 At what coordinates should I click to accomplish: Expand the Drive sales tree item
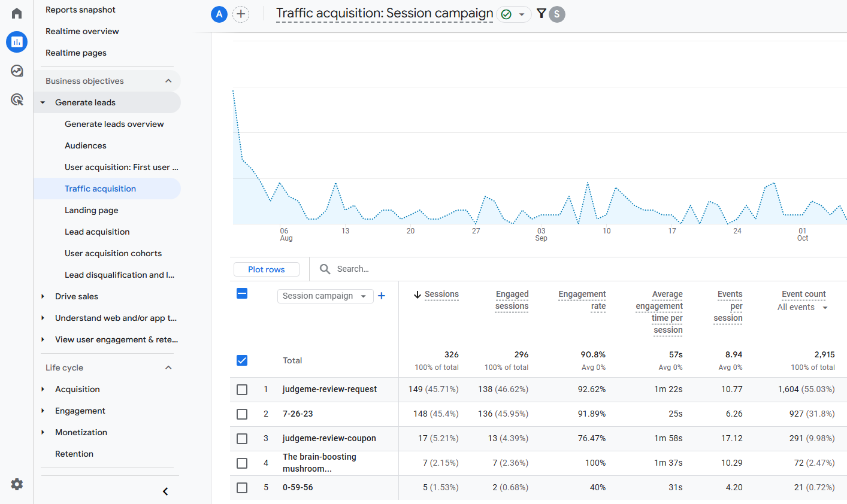(x=43, y=296)
